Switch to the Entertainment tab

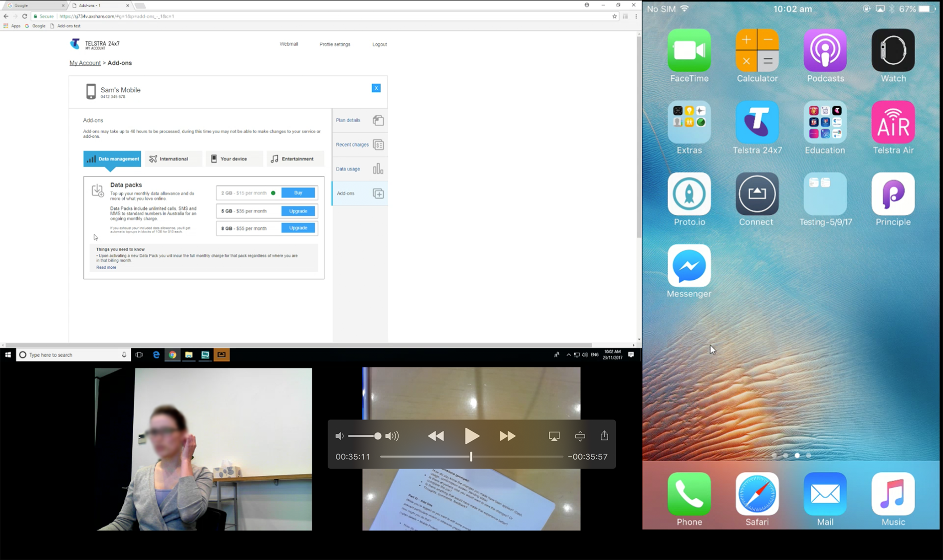295,159
